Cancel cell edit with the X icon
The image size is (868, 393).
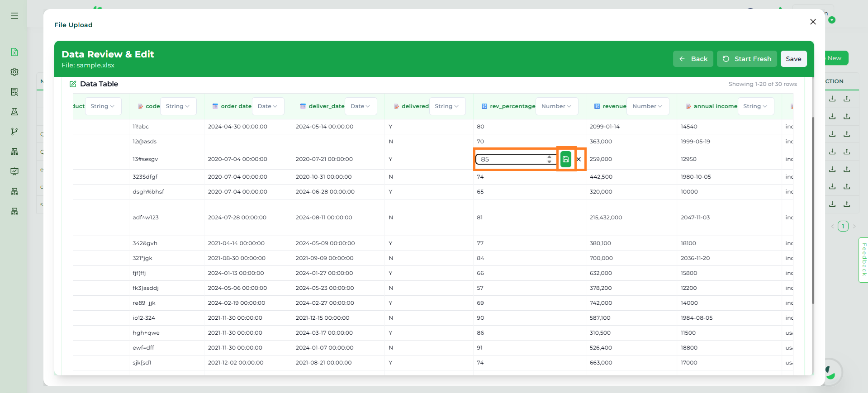[x=579, y=159]
